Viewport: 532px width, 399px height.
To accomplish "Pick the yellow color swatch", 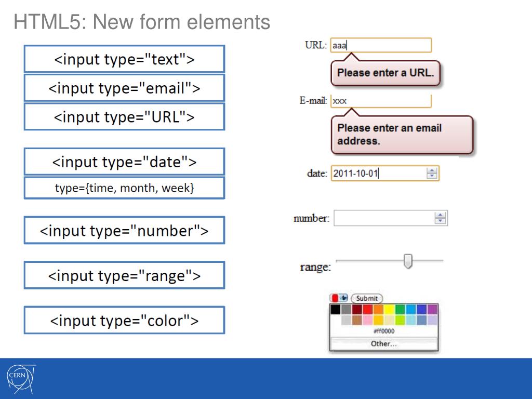I will pyautogui.click(x=389, y=310).
